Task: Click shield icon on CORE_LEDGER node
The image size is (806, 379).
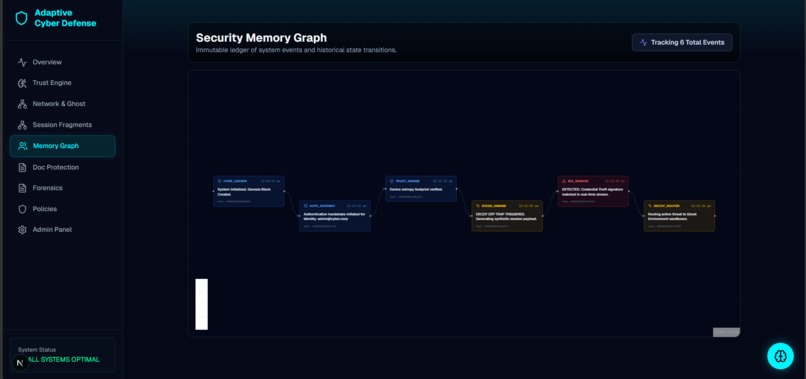Action: click(x=219, y=181)
